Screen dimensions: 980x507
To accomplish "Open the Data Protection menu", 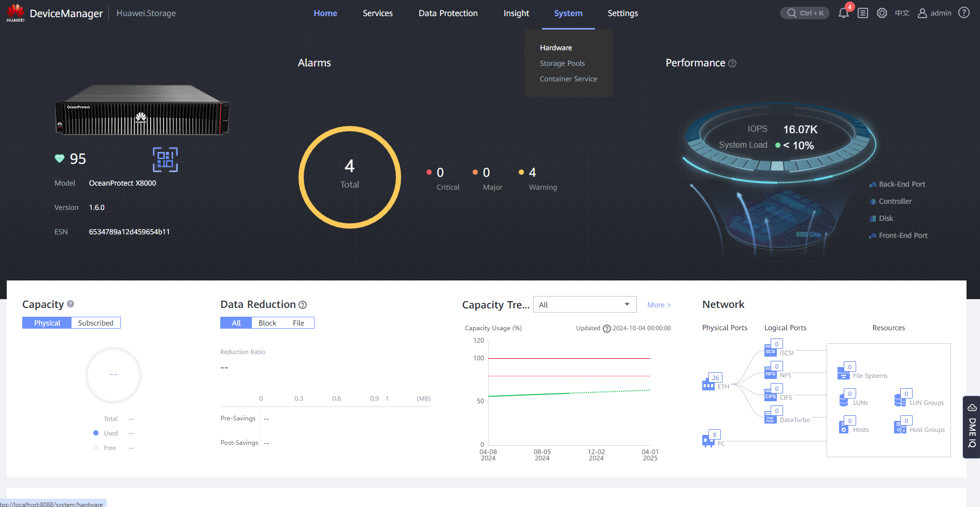I will (x=448, y=13).
